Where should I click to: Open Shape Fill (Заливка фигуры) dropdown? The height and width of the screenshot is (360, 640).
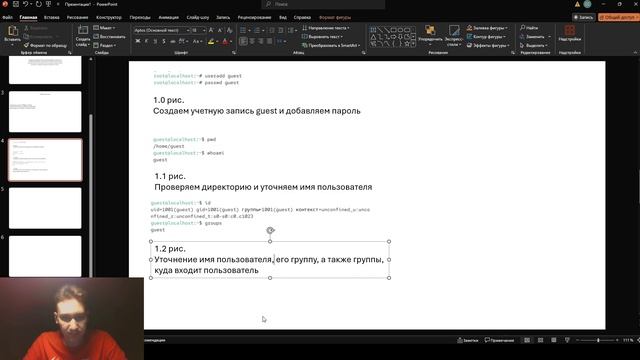pyautogui.click(x=487, y=28)
